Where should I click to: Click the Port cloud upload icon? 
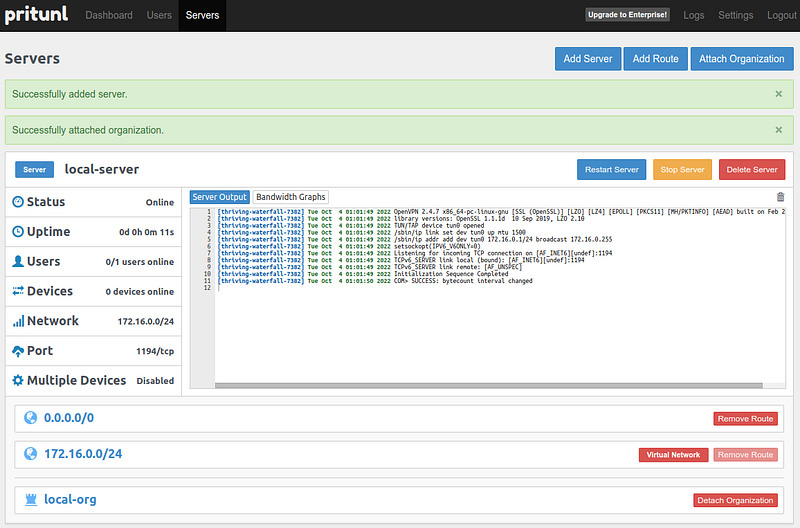pos(18,351)
